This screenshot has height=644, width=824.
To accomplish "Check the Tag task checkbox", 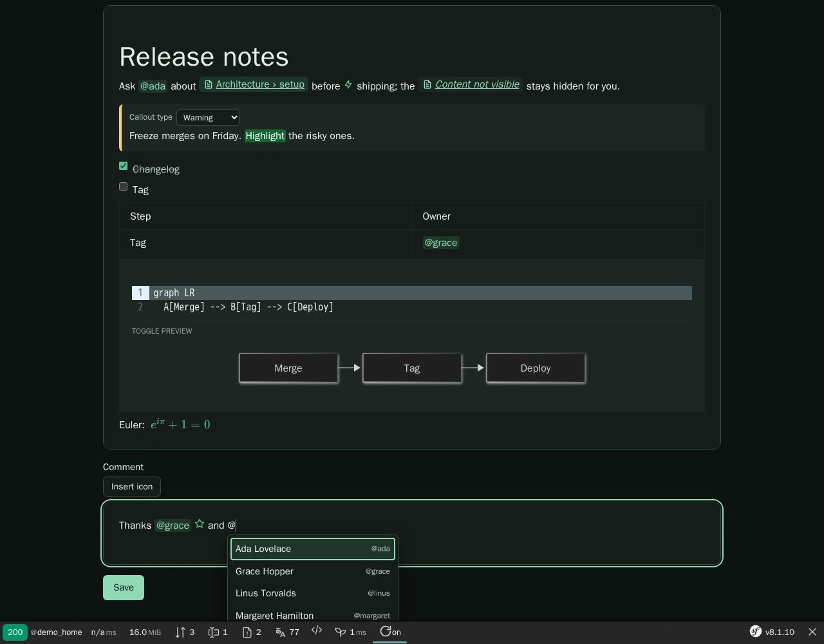I will (124, 187).
